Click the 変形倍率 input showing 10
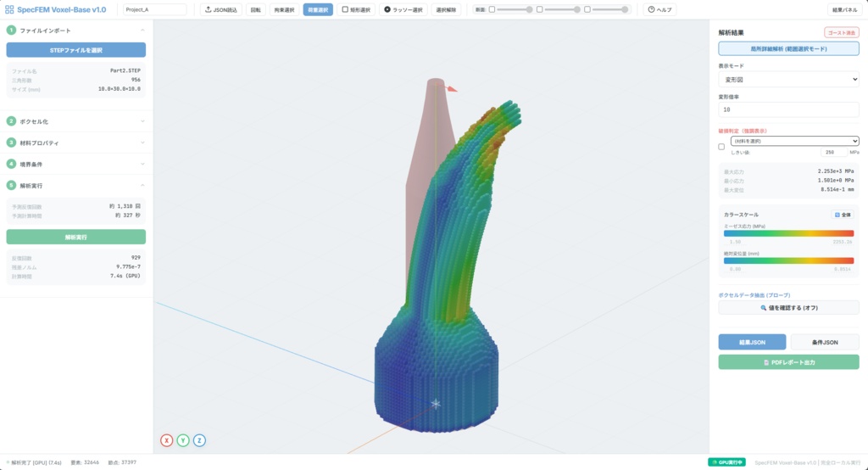 [788, 109]
